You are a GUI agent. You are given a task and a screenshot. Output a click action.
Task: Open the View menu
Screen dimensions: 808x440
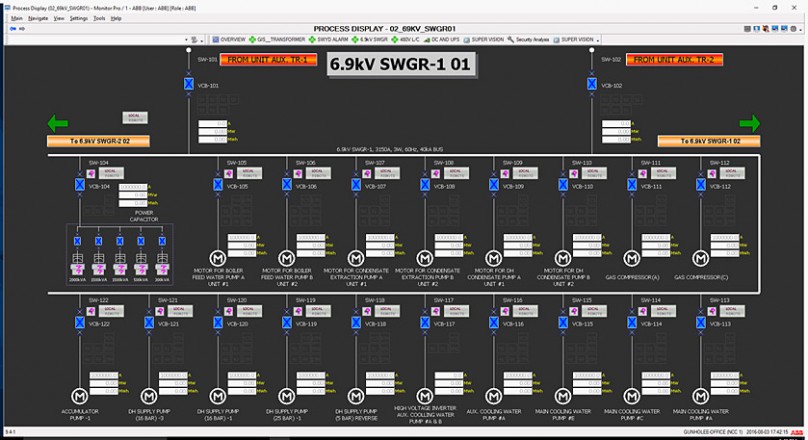click(x=59, y=19)
